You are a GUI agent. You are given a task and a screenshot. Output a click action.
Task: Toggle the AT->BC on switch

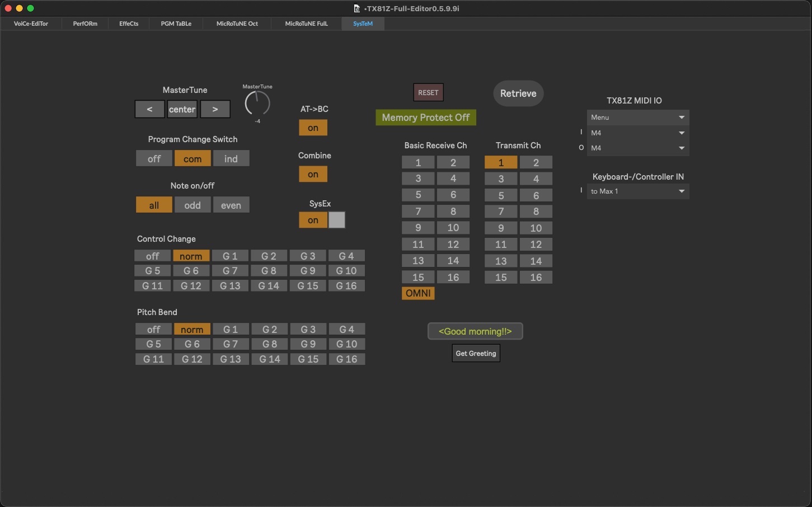click(x=313, y=128)
